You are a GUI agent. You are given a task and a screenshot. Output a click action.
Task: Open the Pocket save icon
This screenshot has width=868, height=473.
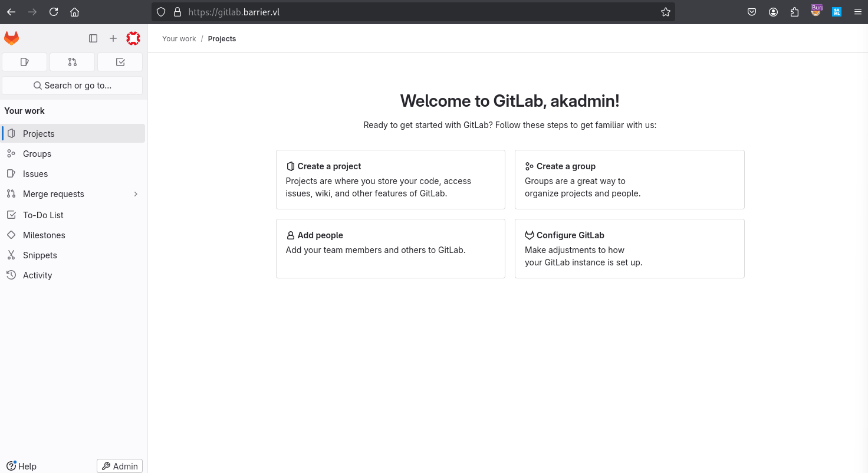752,12
